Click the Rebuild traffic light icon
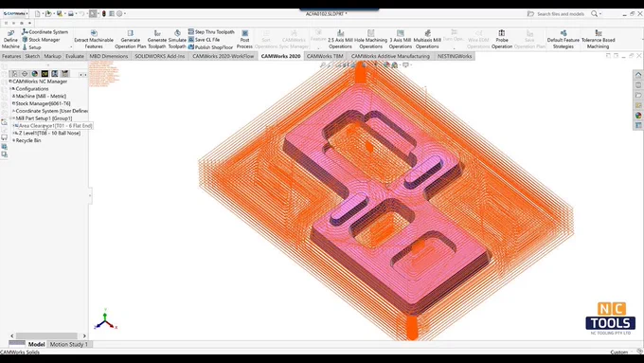This screenshot has height=363, width=644. click(x=104, y=13)
